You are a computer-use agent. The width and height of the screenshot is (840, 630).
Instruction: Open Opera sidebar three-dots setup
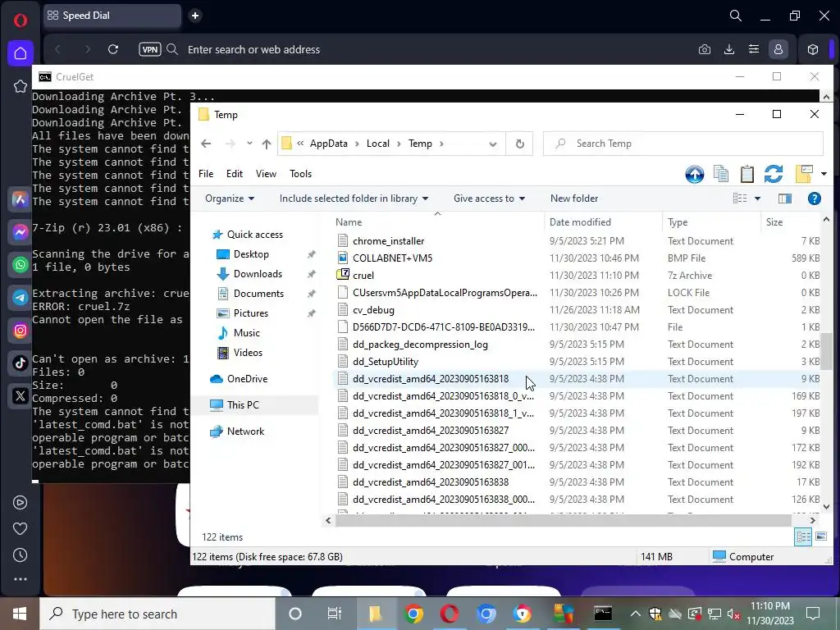coord(21,579)
